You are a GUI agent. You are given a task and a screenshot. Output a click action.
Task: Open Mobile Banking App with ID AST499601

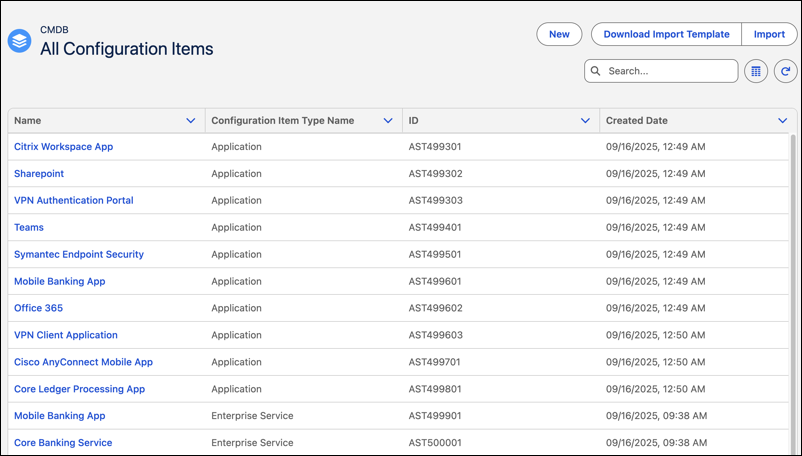pyautogui.click(x=59, y=282)
